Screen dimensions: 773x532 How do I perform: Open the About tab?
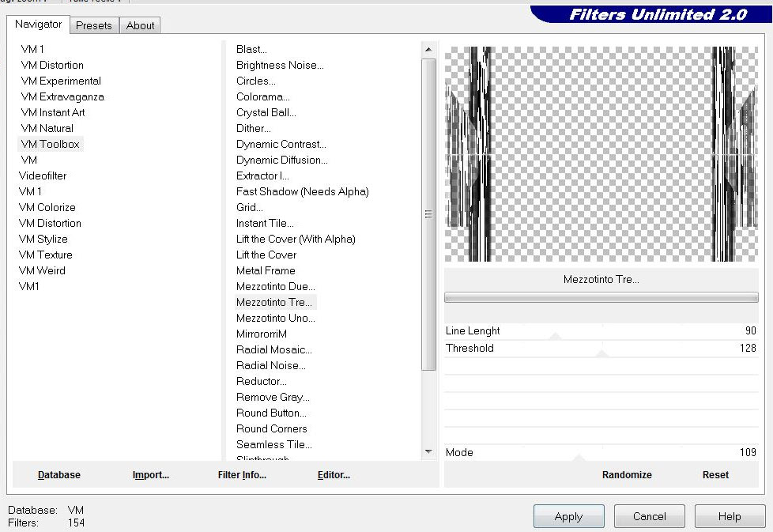(x=140, y=25)
